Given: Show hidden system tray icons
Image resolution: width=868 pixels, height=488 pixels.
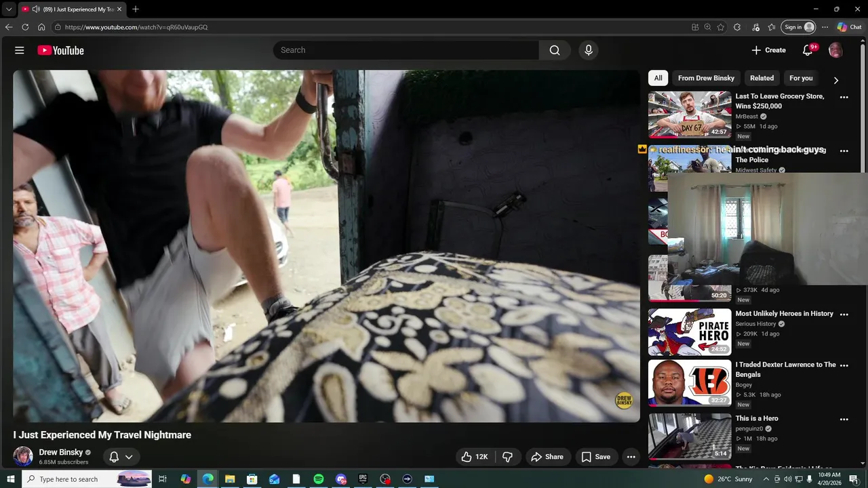Looking at the screenshot, I should 766,479.
